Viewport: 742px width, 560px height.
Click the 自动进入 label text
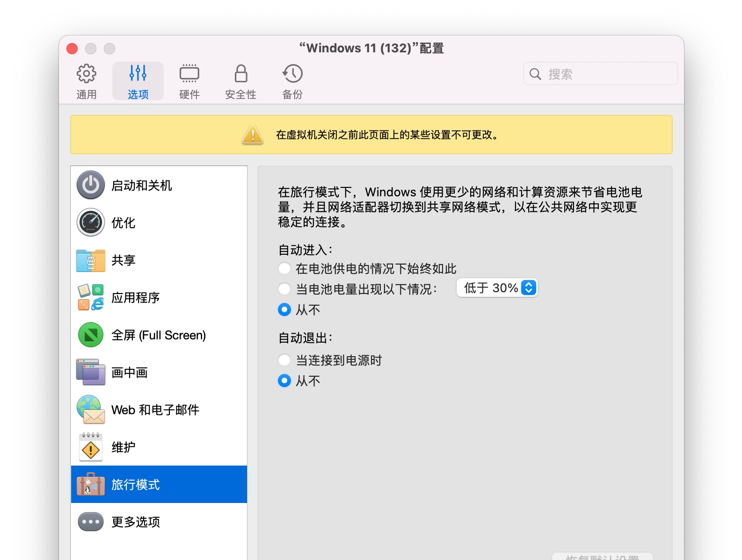(x=306, y=250)
